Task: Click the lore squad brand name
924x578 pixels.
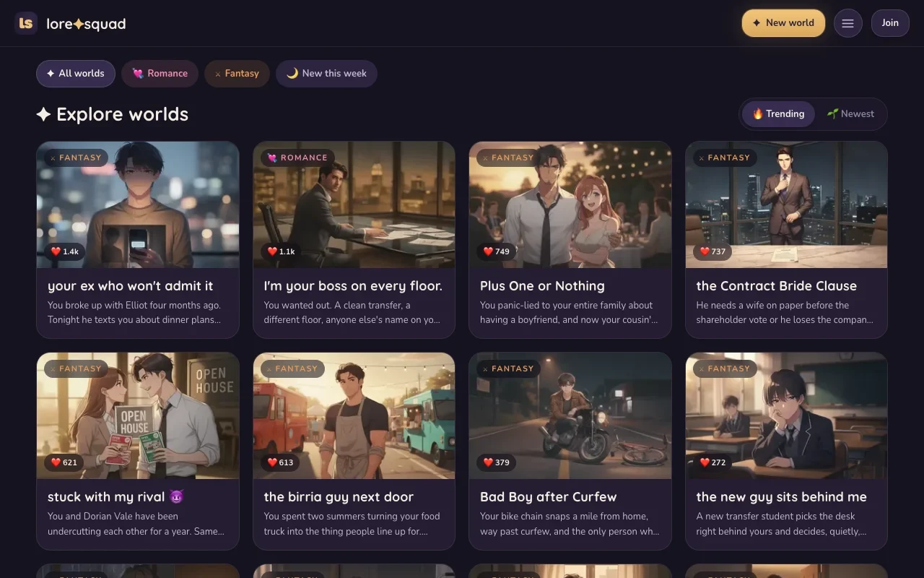Action: point(86,24)
